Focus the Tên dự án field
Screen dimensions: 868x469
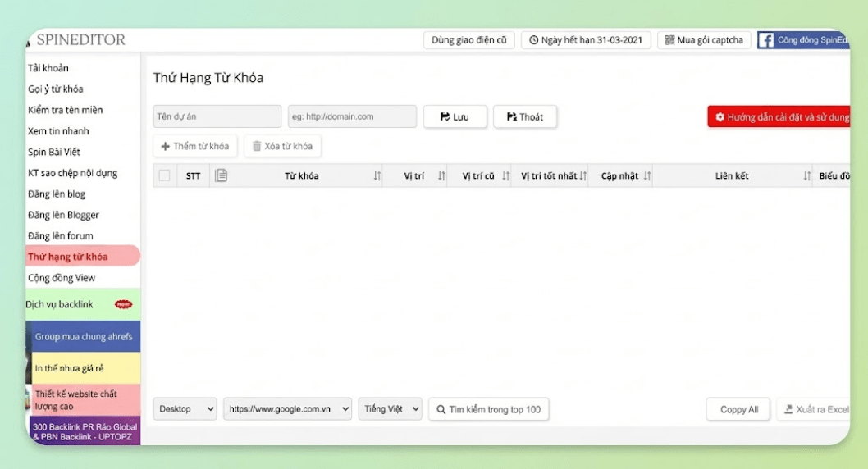click(217, 116)
